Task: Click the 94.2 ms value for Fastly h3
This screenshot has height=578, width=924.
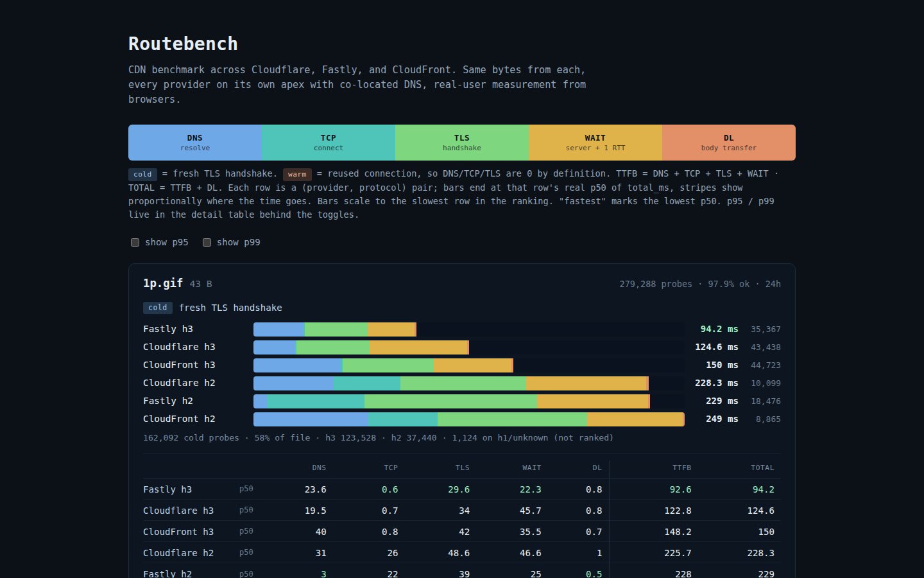Action: 719,329
